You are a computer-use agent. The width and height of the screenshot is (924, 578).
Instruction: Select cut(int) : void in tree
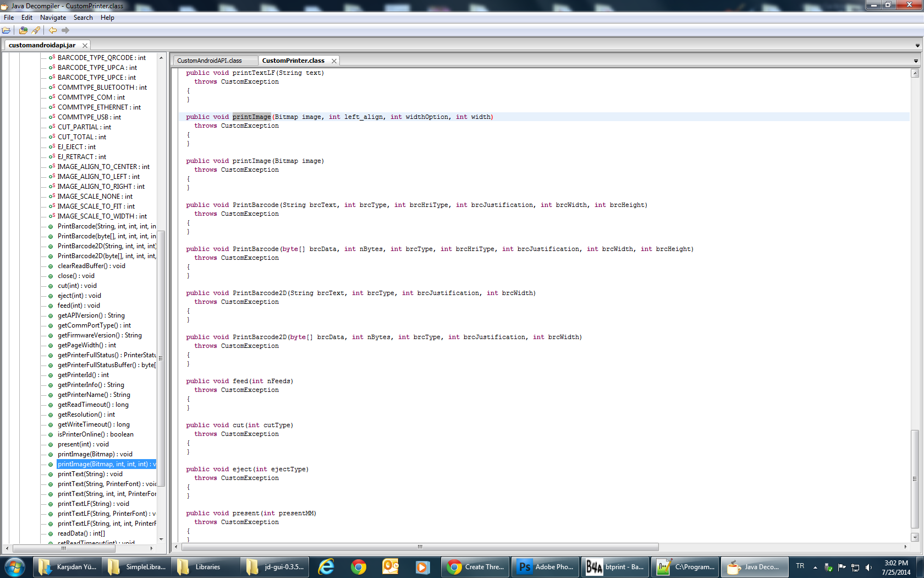point(77,286)
